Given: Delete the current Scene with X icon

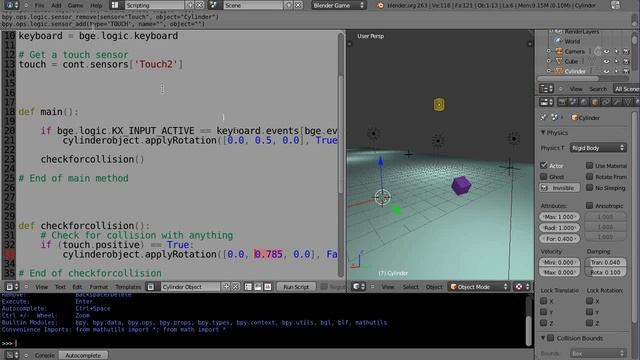Looking at the screenshot, I should click(x=298, y=5).
